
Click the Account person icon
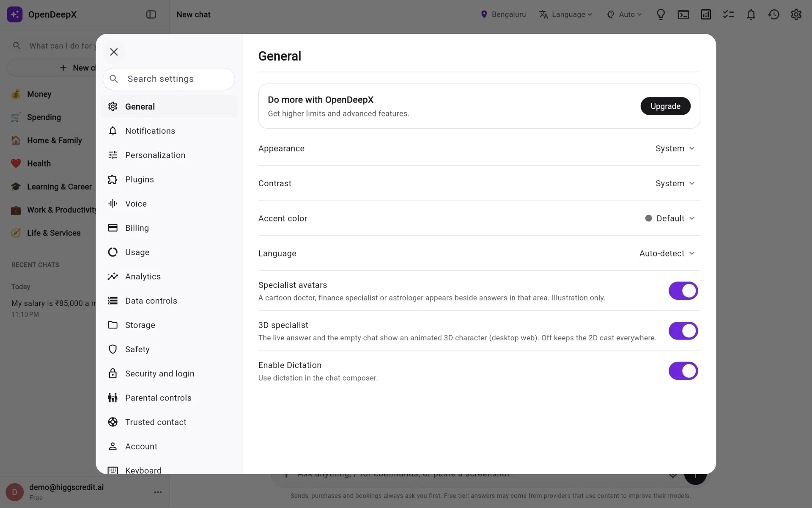[x=112, y=446]
